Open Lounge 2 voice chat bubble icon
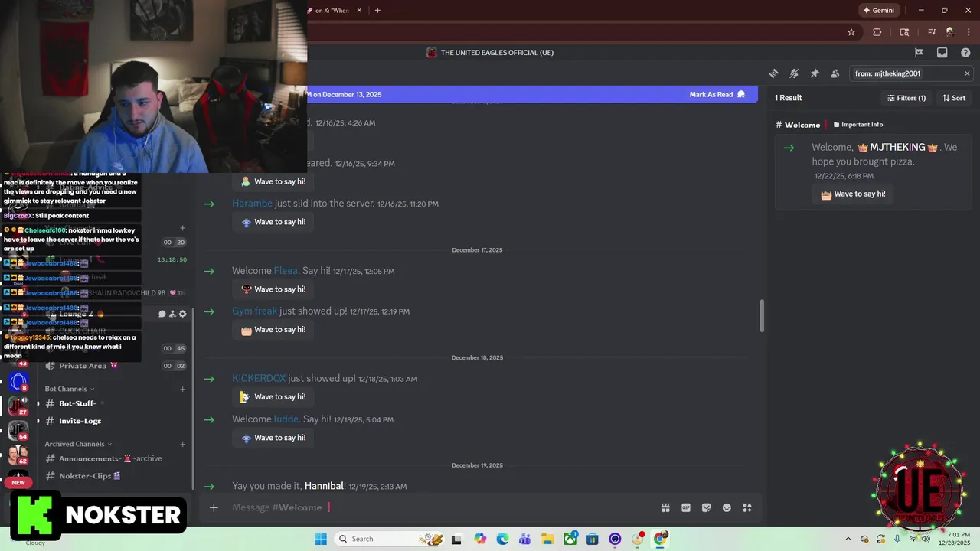 click(x=162, y=314)
